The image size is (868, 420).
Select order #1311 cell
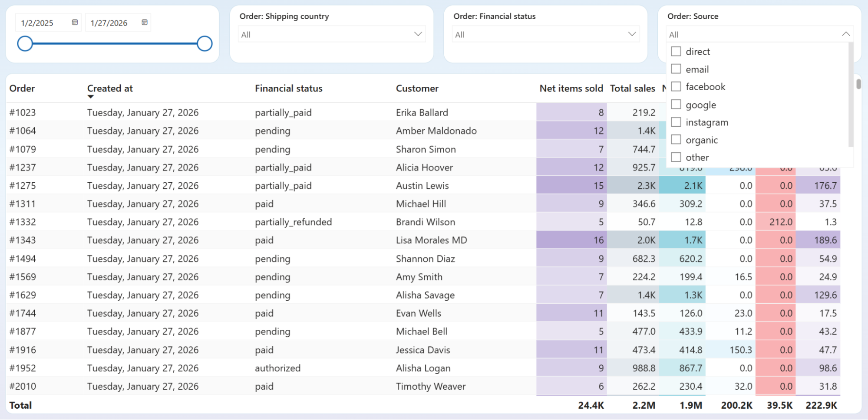click(23, 204)
